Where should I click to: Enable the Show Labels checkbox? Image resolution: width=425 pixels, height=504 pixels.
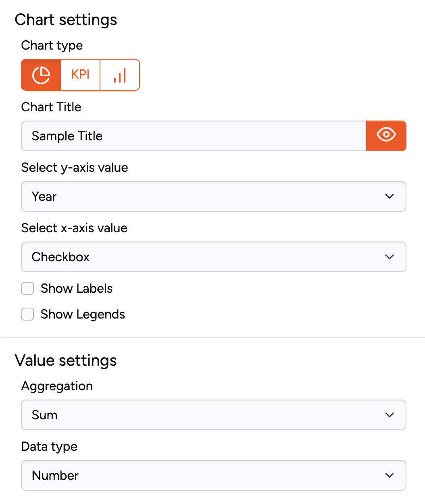[x=27, y=288]
